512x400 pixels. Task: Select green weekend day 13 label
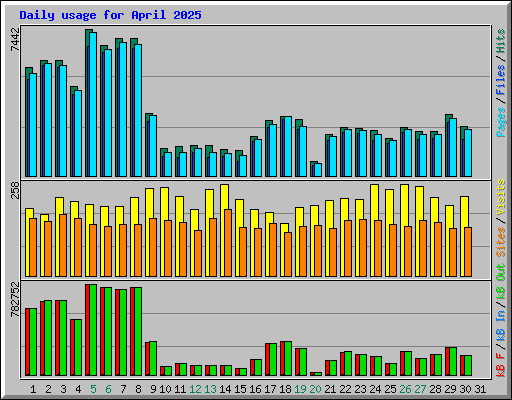tap(210, 389)
